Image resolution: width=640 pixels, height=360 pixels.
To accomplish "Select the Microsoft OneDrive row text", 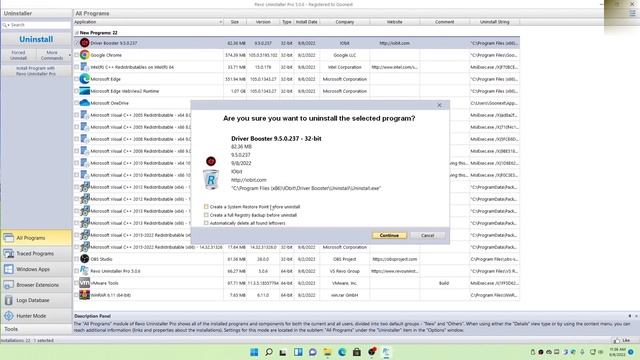I will (109, 103).
